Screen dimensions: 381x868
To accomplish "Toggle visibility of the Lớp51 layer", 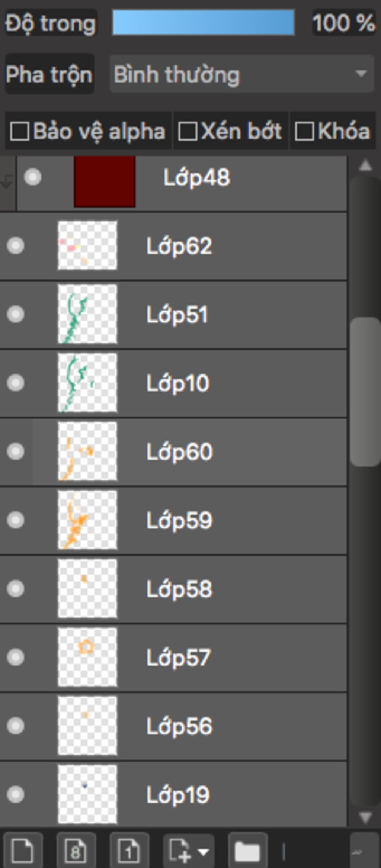I will pos(16,314).
